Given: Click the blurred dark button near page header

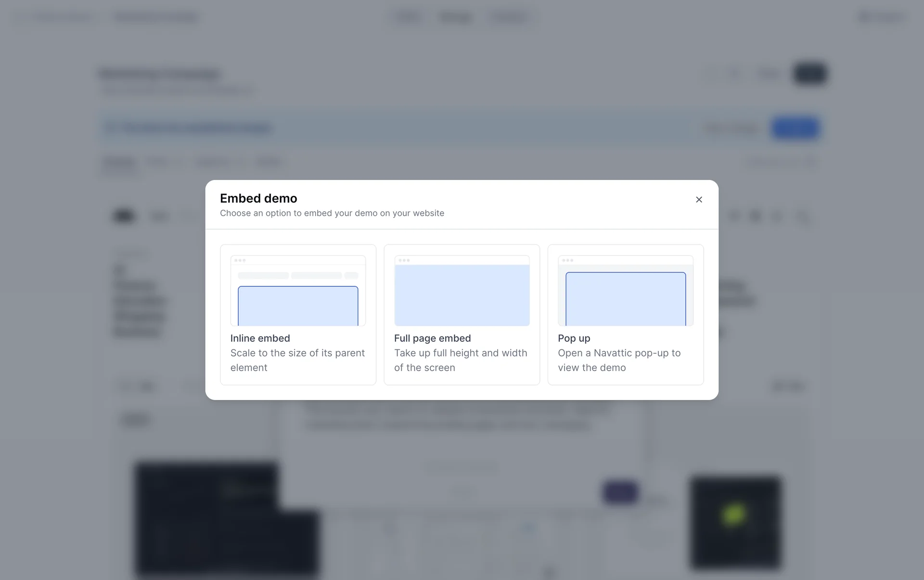Looking at the screenshot, I should tap(810, 74).
